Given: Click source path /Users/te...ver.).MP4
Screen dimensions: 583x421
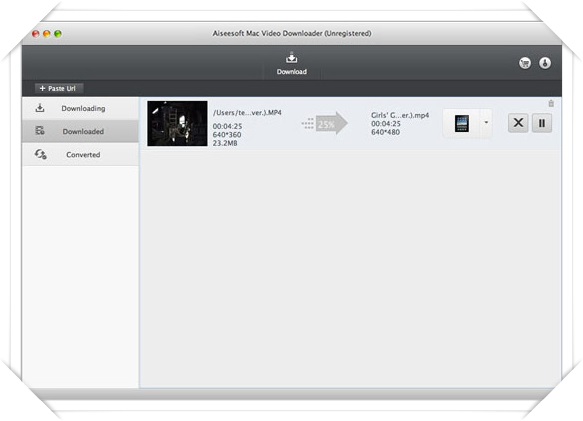Looking at the screenshot, I should pos(247,112).
